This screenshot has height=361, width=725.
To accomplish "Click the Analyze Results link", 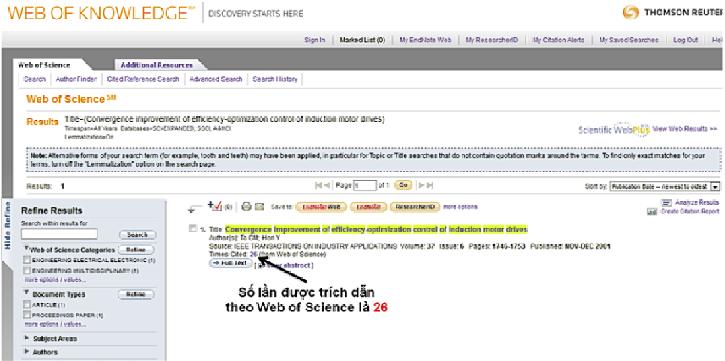I will coord(697,202).
